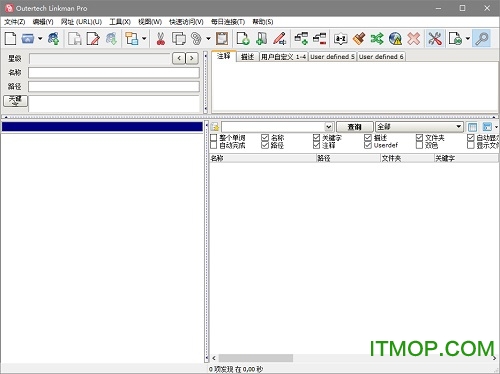This screenshot has width=500, height=374.
Task: Toggle the magnifier search icon
Action: click(x=481, y=39)
